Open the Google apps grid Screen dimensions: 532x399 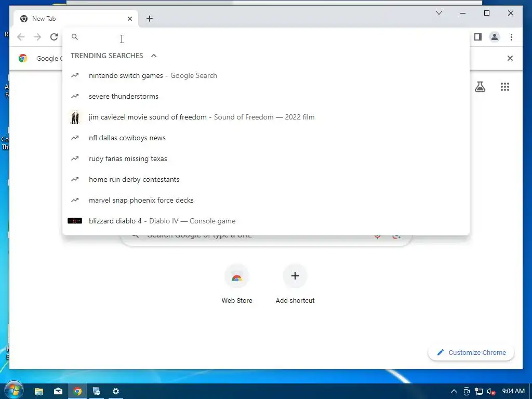[505, 87]
